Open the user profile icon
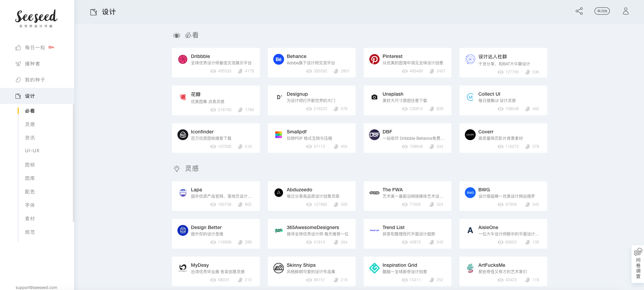Screen dimensions: 644x290 pos(626,11)
